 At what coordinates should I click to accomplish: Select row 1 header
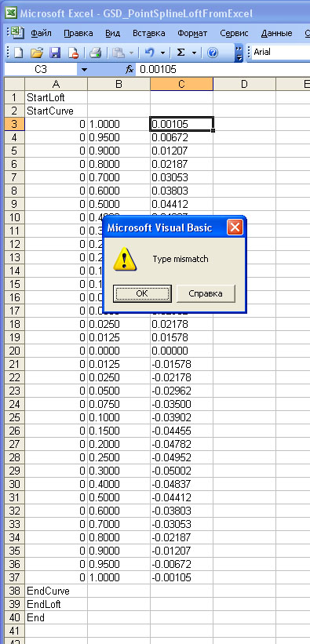[14, 97]
